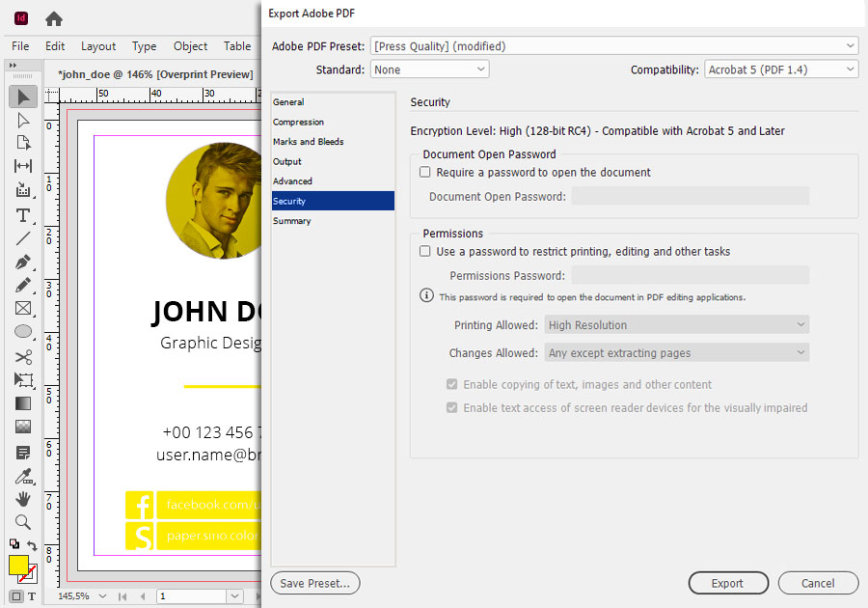Switch to the Advanced export section
The height and width of the screenshot is (608, 868).
(333, 181)
